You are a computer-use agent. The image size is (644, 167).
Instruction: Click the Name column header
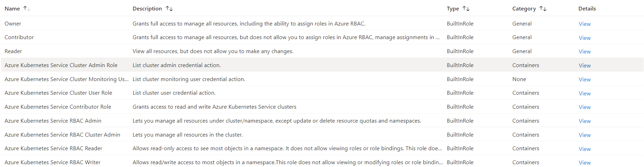tap(12, 8)
